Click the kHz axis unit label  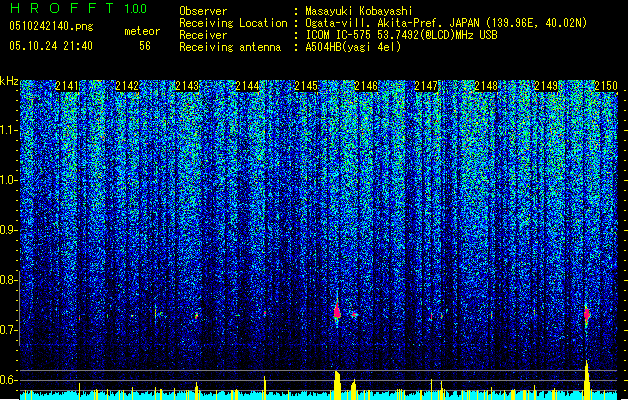click(x=9, y=81)
